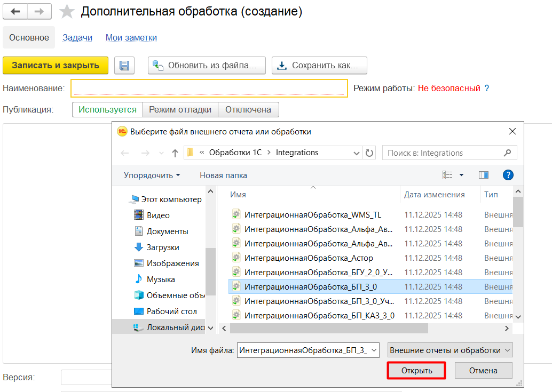Click Обновить из файла button
Viewport: 552px width, 392px height.
pos(207,66)
